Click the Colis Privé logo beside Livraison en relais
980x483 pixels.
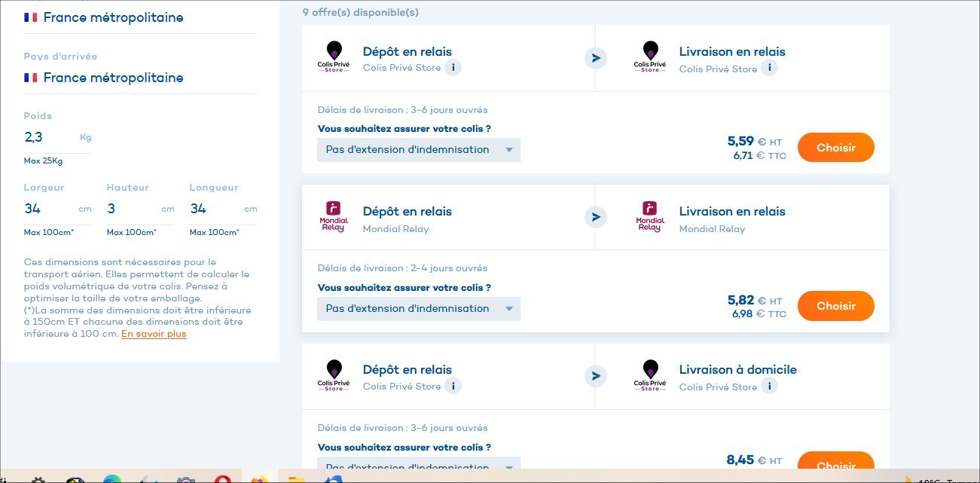649,58
